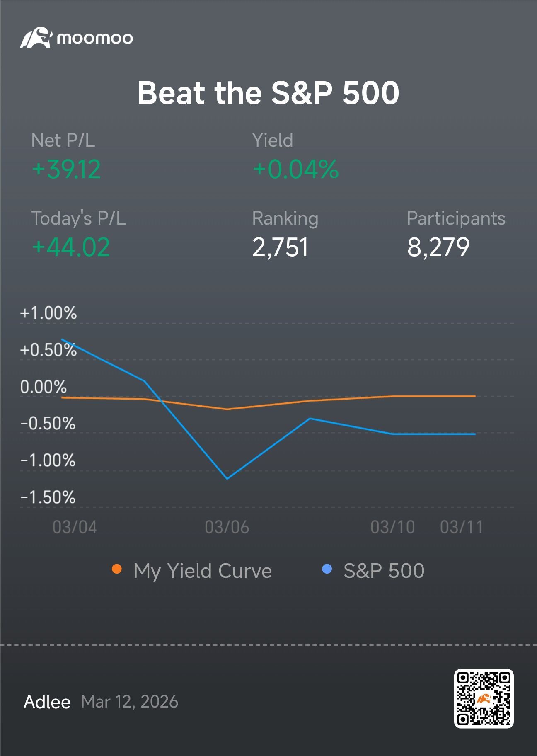This screenshot has height=756, width=537.
Task: Click the Participants count 8,279
Action: point(438,247)
